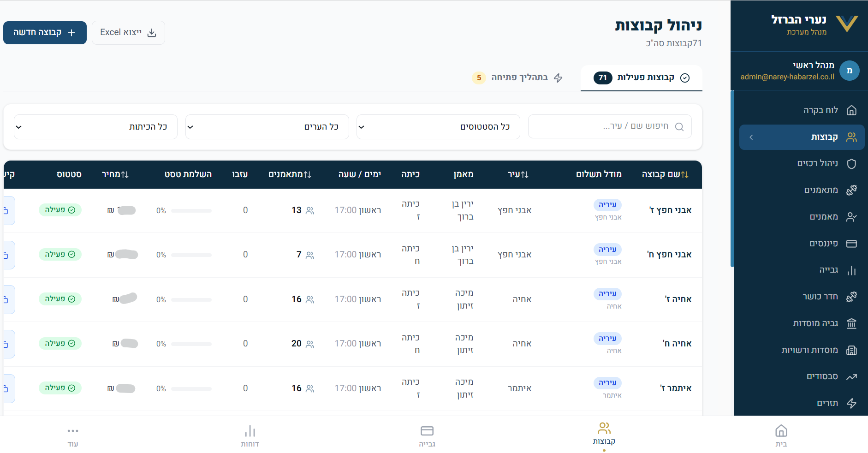Viewport: 868px width, 453px height.
Task: Click action button in איתמר ז' row
Action: point(9,388)
